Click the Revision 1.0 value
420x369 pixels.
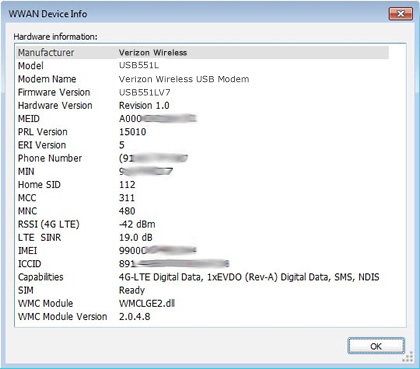144,105
